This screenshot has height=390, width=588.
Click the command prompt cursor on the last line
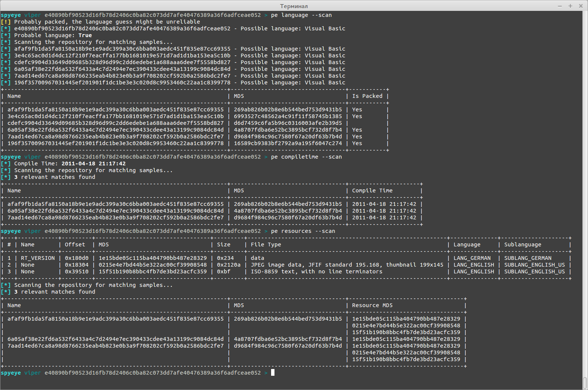(273, 373)
